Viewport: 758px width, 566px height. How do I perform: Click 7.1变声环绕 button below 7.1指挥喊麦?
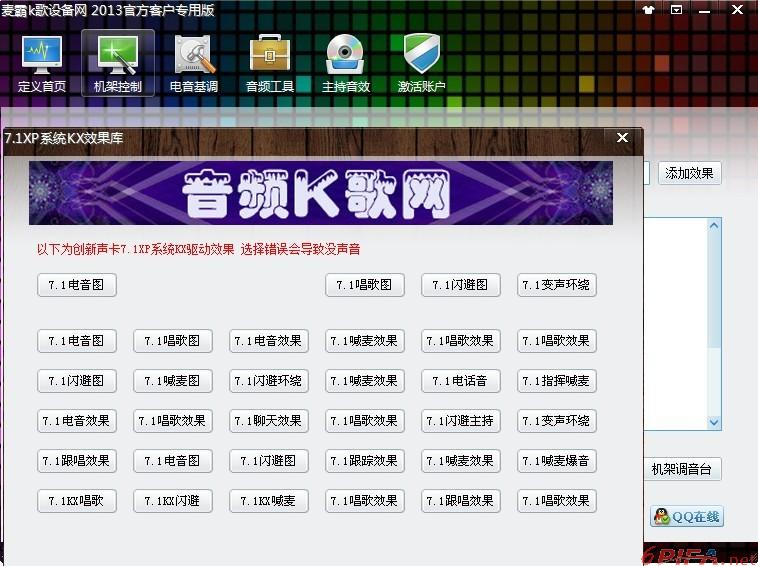click(557, 421)
